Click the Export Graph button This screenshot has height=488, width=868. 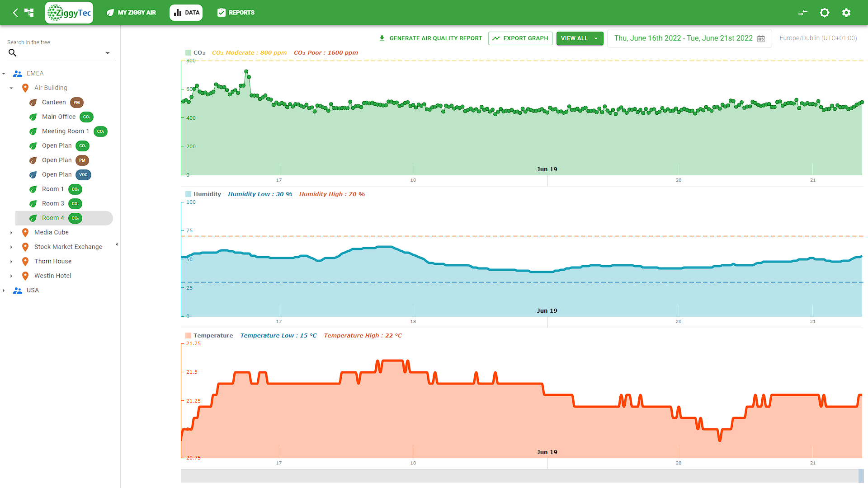[x=520, y=38]
